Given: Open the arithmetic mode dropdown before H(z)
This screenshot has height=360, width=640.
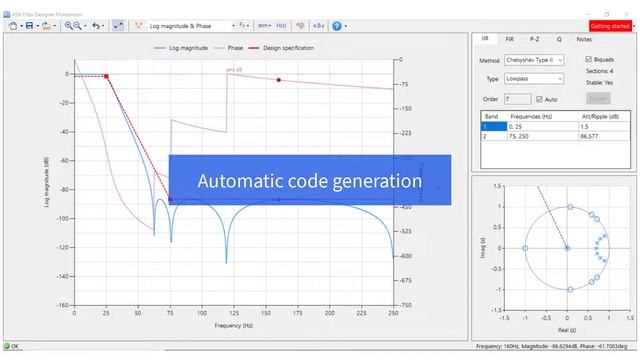Looking at the screenshot, I should pyautogui.click(x=264, y=26).
